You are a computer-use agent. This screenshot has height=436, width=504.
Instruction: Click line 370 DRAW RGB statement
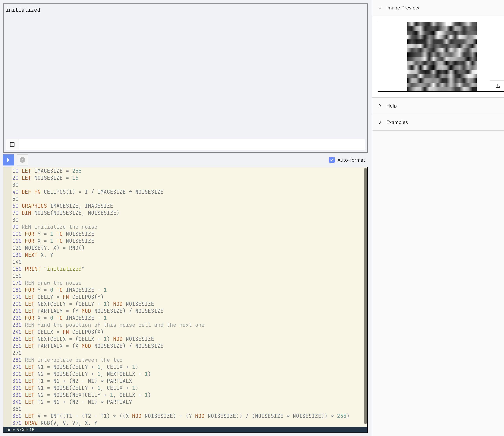point(55,423)
